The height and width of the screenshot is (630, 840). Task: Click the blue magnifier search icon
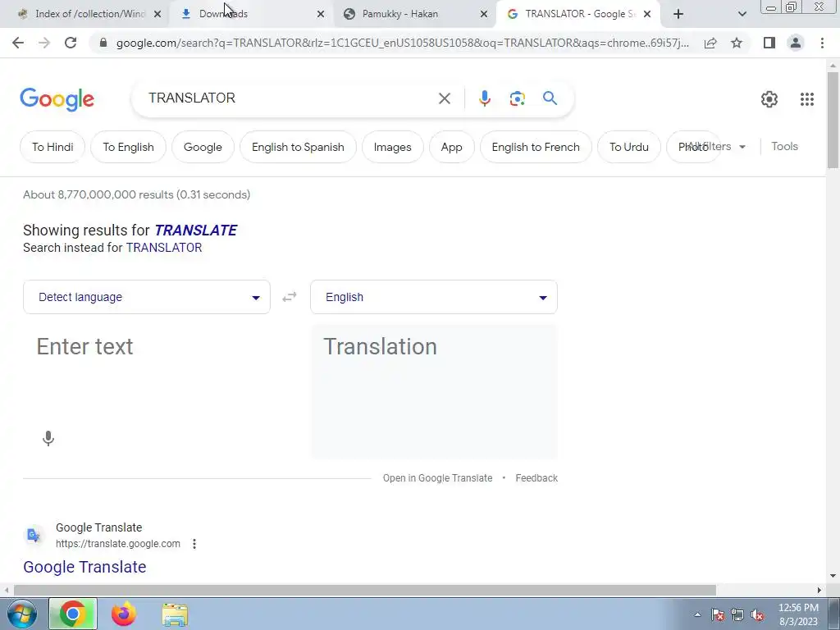click(x=550, y=98)
